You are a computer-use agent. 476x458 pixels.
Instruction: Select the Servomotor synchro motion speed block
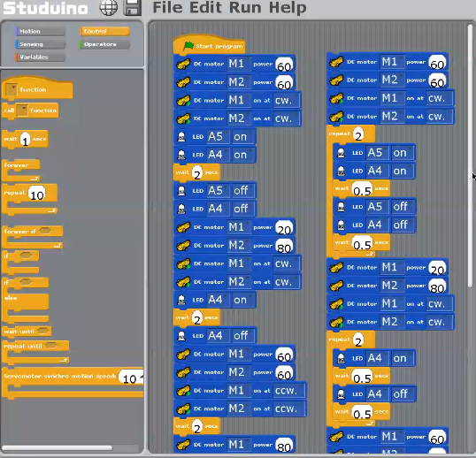(x=73, y=383)
